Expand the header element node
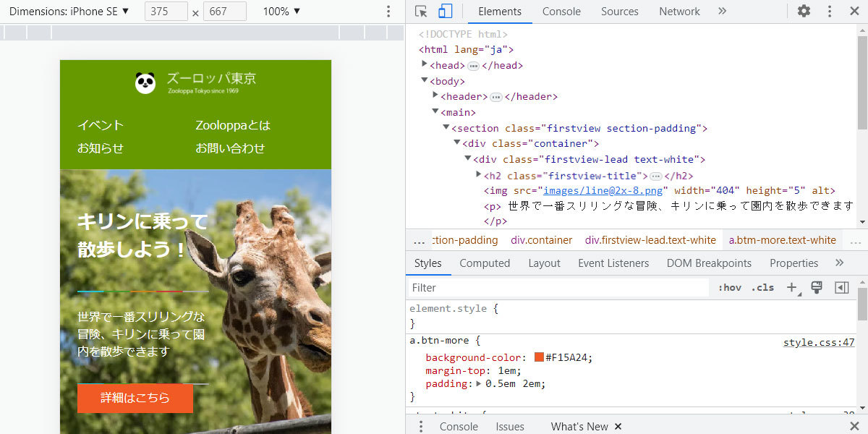Image resolution: width=868 pixels, height=434 pixels. click(x=436, y=95)
